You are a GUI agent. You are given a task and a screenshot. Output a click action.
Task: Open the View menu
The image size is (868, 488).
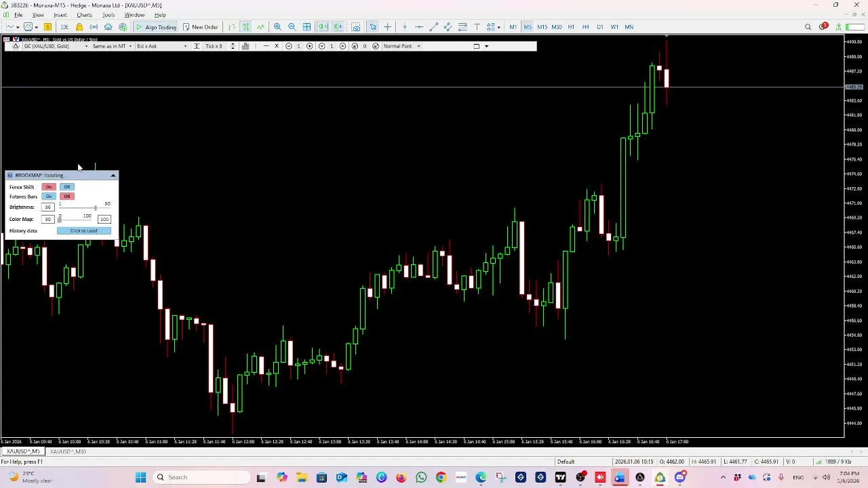pyautogui.click(x=38, y=15)
